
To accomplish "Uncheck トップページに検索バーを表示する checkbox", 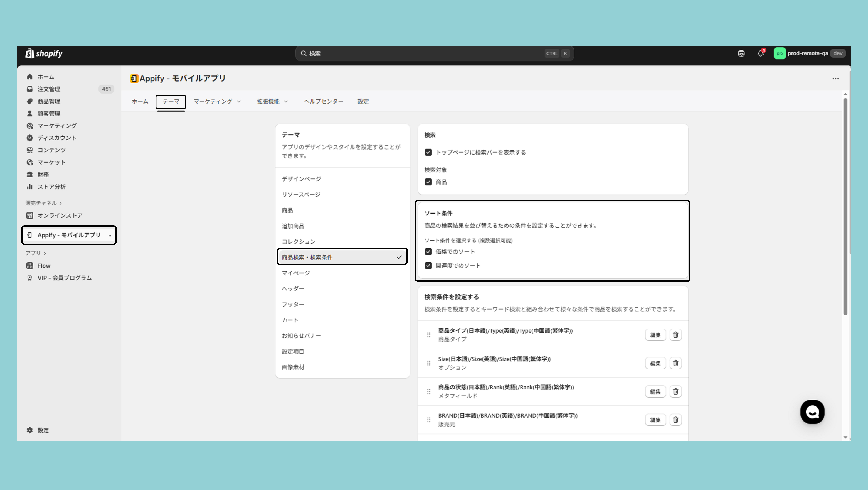I will (x=428, y=153).
